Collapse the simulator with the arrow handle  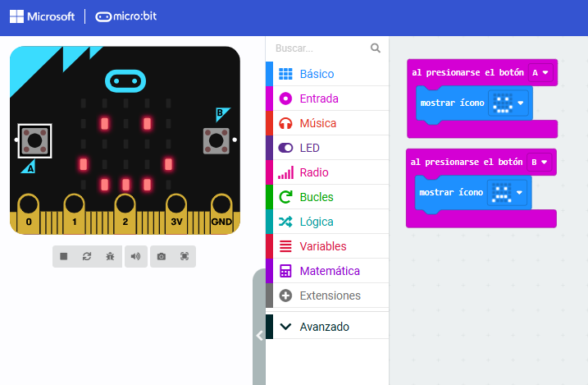pyautogui.click(x=259, y=335)
